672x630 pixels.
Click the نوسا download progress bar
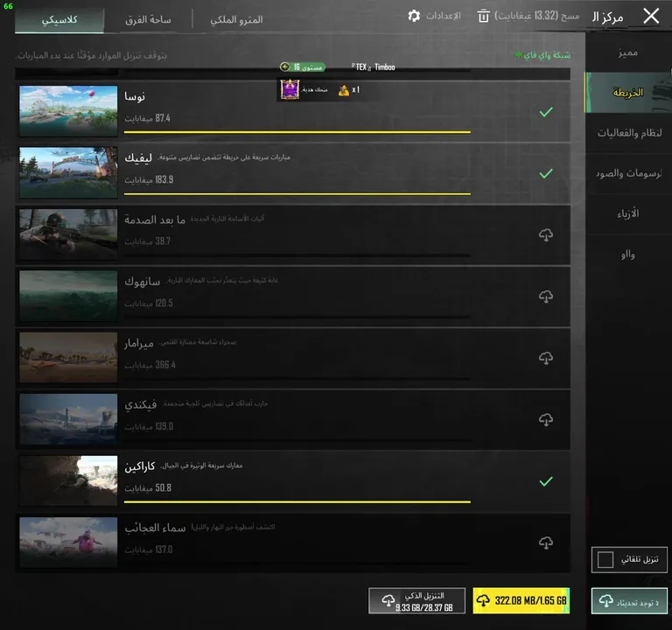(297, 132)
